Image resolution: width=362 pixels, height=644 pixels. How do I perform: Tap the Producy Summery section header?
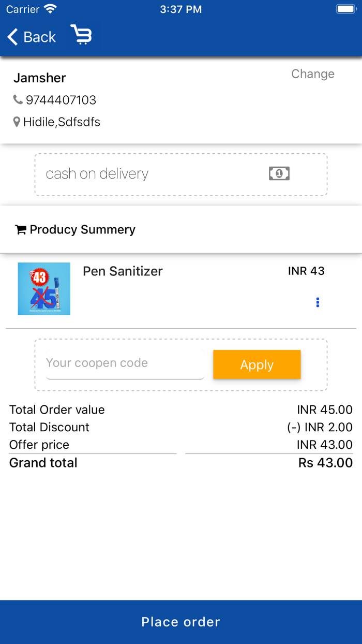pos(82,230)
